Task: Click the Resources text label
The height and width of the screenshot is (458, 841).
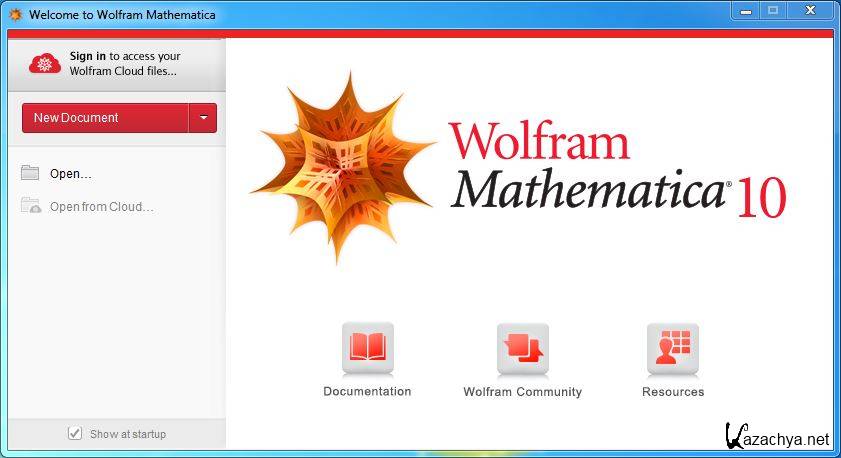Action: (672, 392)
